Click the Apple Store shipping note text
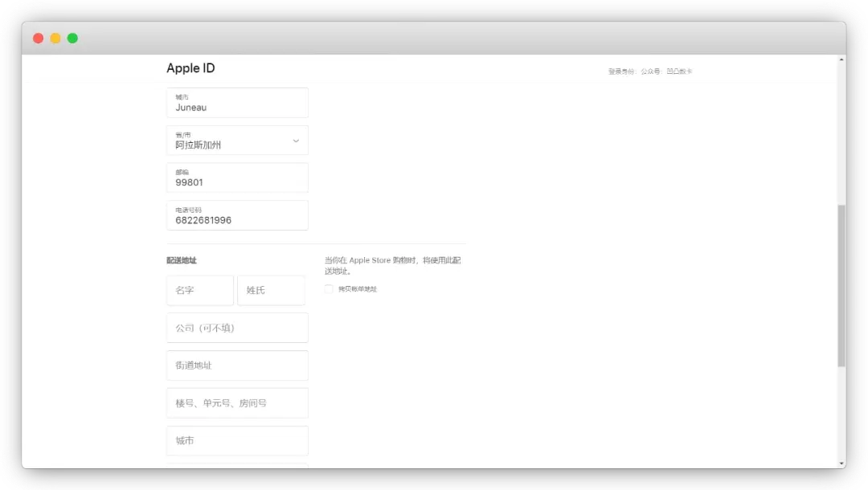 (392, 265)
